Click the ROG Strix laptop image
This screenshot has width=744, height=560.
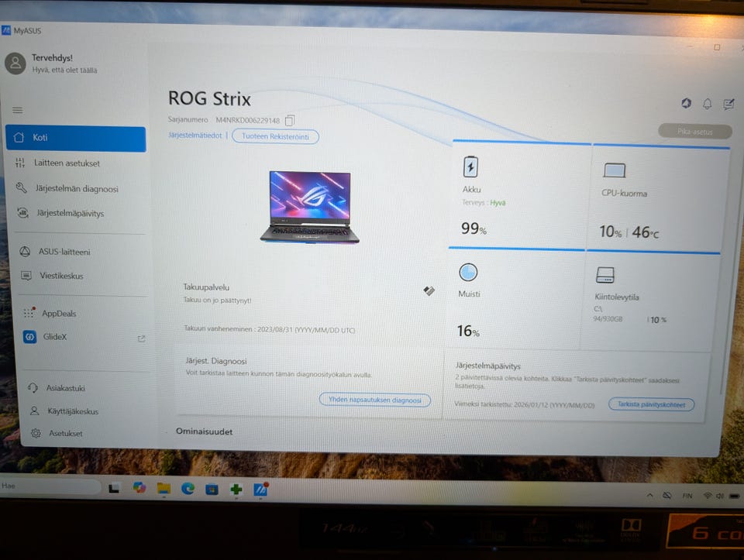tap(310, 208)
